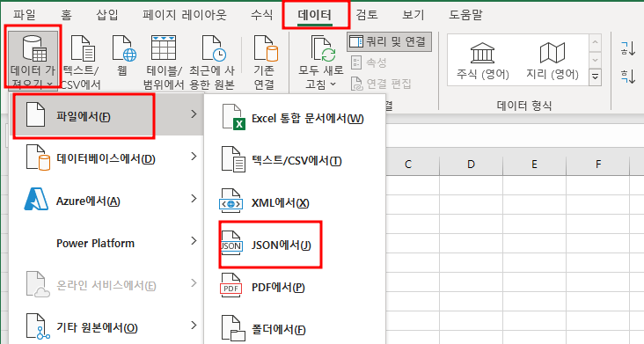Open the 삽입 tab
Screen dimensions: 644x344
[x=107, y=15]
